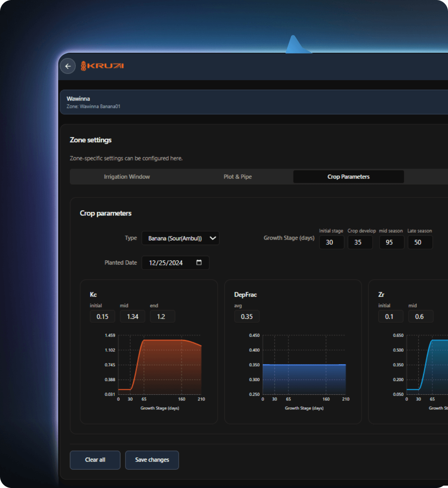Screen dimensions: 448x488
Task: Click the Zr mid value field
Action: point(421,317)
